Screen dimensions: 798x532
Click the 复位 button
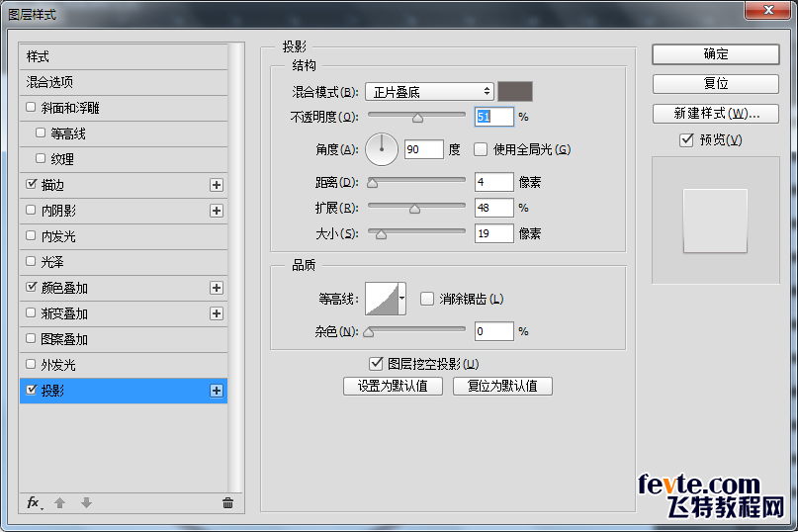[716, 83]
